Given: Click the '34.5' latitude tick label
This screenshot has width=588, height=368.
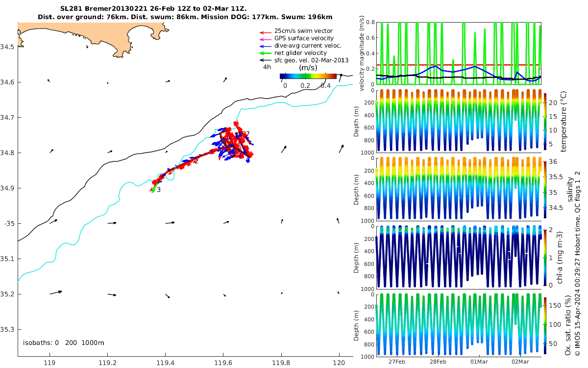Looking at the screenshot, I should pos(8,47).
